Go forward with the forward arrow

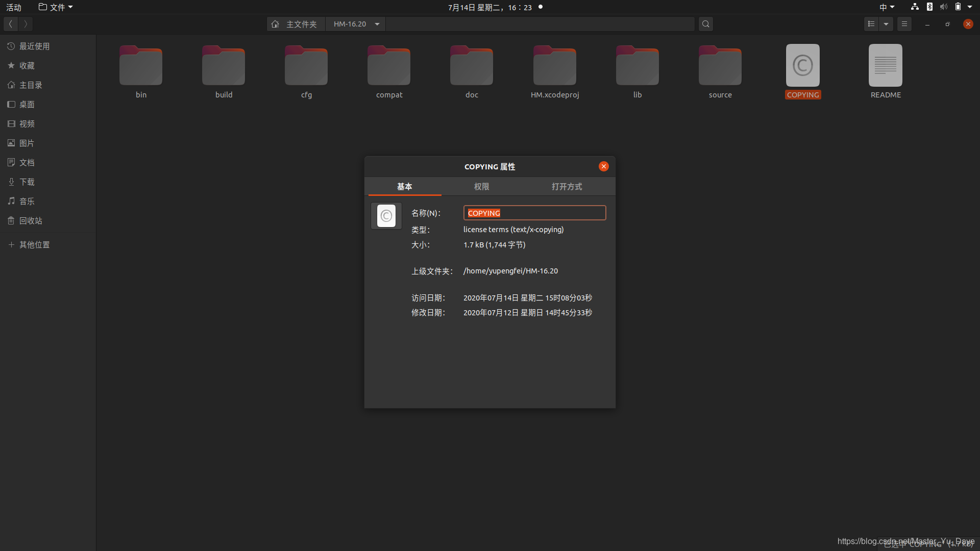point(26,24)
